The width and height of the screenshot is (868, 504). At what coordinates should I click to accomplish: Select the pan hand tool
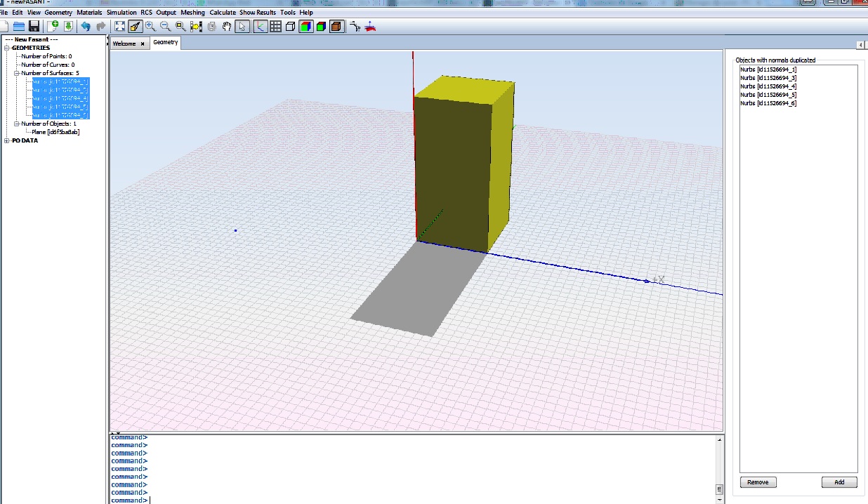coord(227,27)
